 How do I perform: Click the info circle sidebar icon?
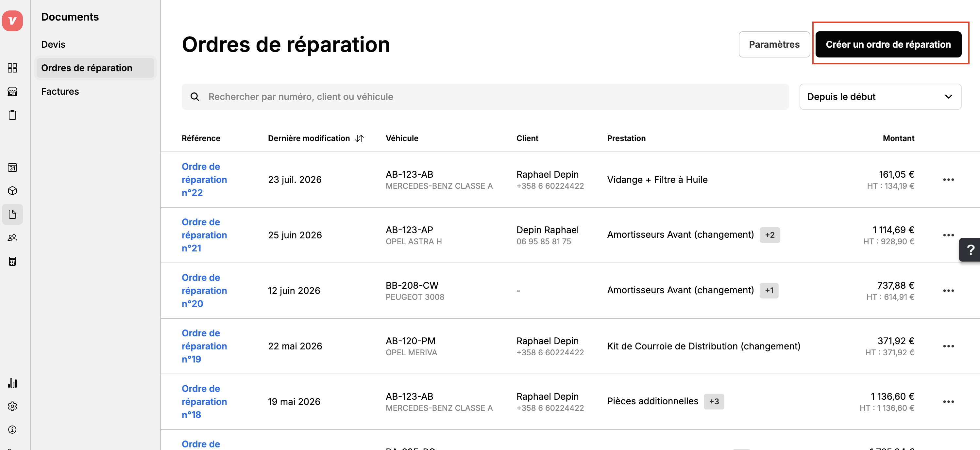pos(12,430)
